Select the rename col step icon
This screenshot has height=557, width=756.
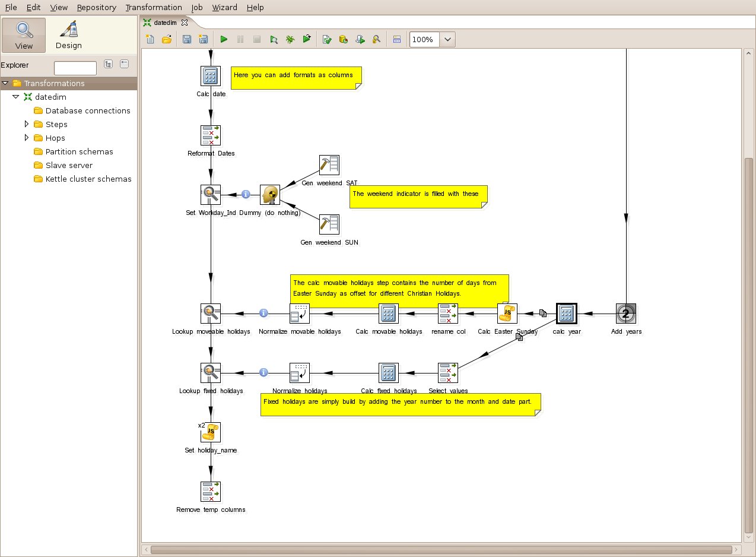[448, 313]
